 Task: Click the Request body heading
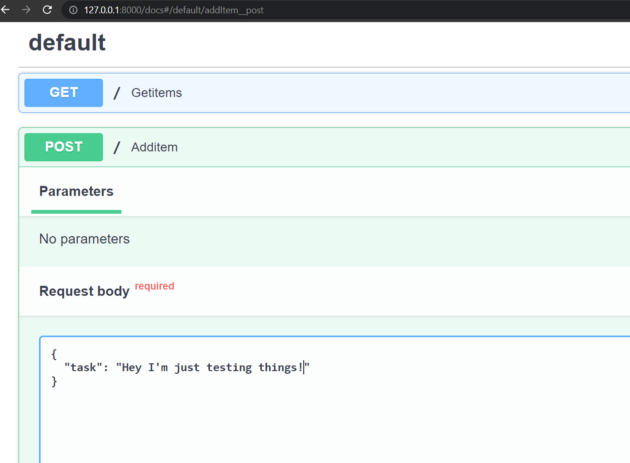[84, 291]
